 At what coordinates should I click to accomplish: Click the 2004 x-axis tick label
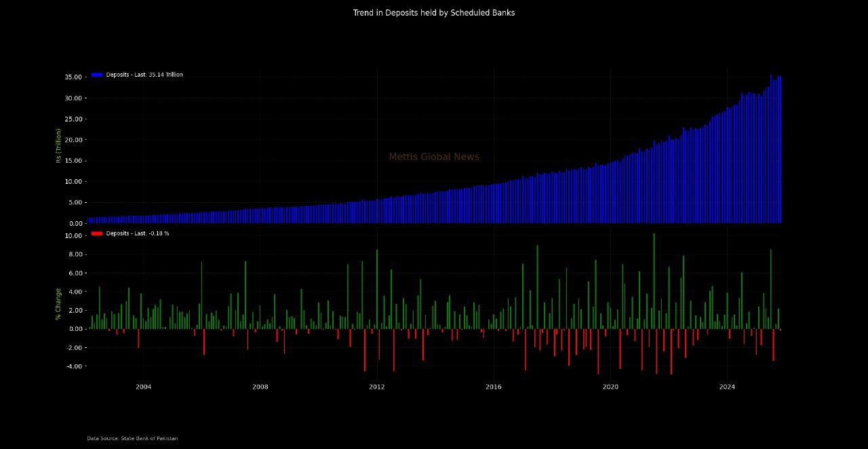(143, 387)
